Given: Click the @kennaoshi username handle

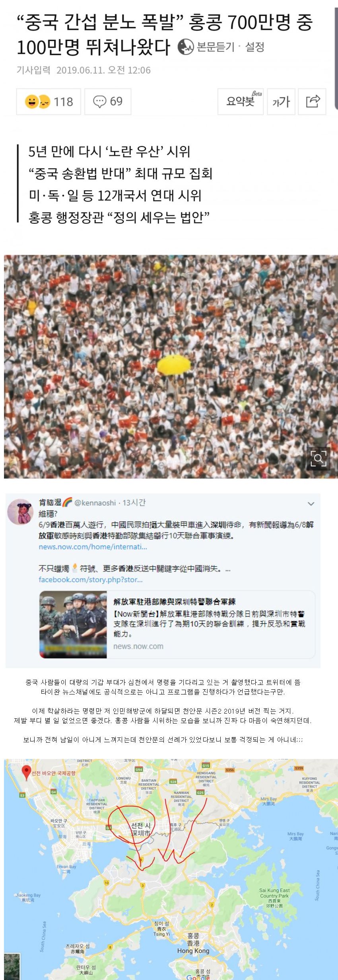Looking at the screenshot, I should pos(95,503).
